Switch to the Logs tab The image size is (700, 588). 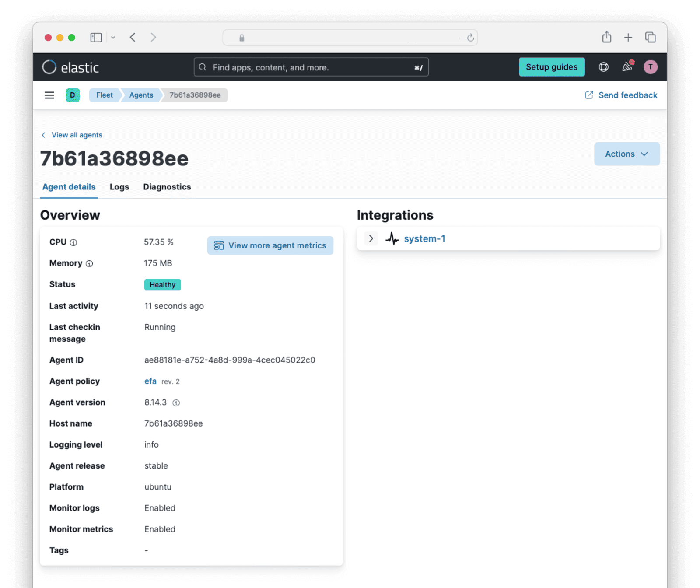(119, 187)
